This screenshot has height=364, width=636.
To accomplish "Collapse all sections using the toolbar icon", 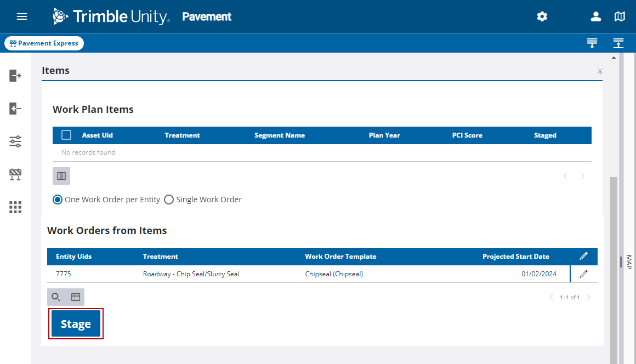I will (618, 43).
